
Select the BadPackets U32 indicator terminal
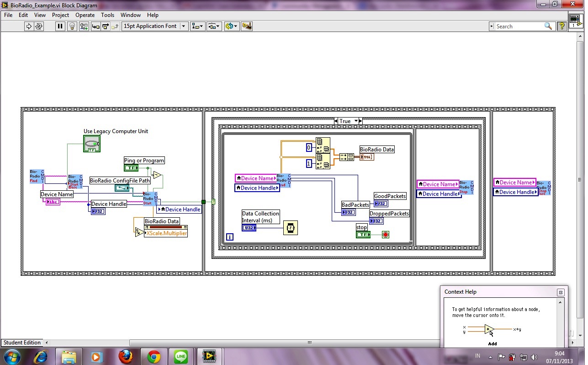tap(349, 212)
